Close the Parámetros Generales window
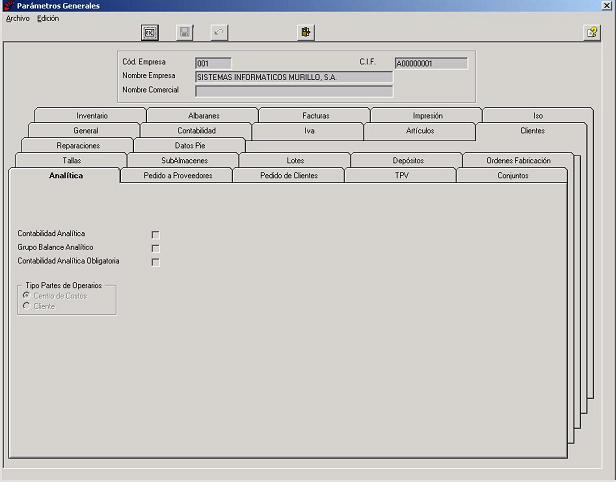The height and width of the screenshot is (482, 616). pos(607,5)
